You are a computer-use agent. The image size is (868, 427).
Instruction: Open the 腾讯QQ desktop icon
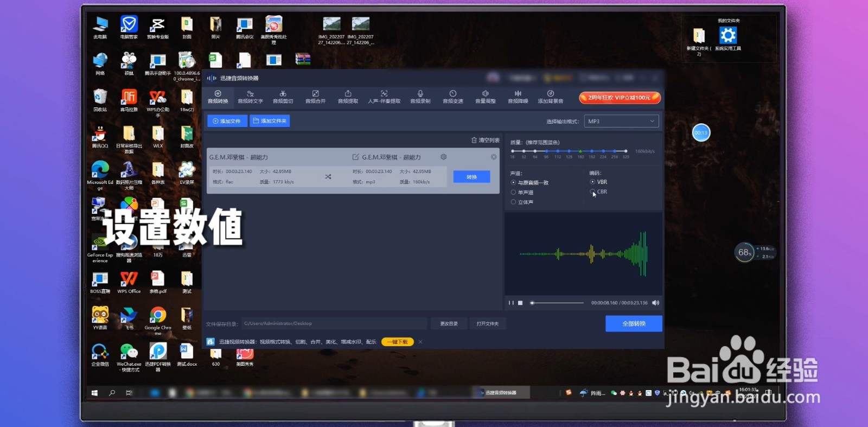coord(100,137)
